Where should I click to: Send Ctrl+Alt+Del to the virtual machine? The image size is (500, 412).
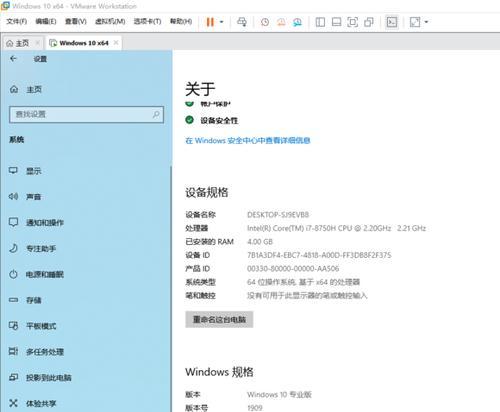coord(242,22)
